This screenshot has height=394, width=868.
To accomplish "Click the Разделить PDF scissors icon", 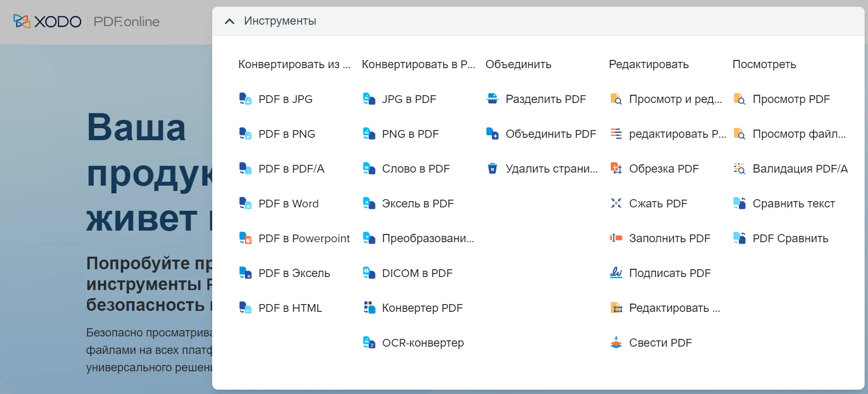I will coord(492,99).
